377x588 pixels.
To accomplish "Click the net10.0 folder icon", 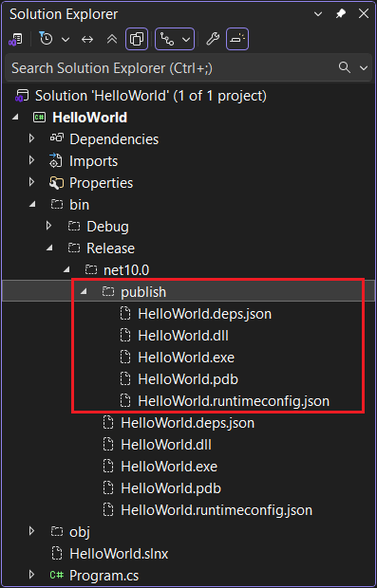I will 90,269.
